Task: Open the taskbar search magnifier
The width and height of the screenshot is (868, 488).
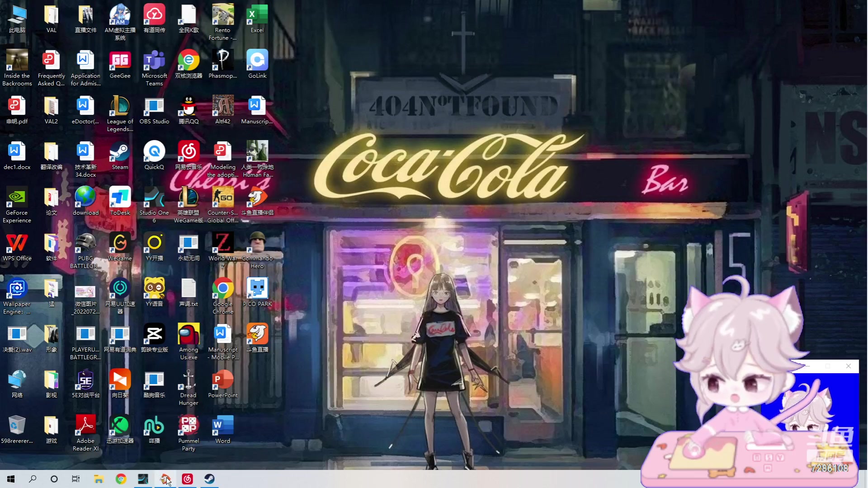Action: tap(33, 479)
